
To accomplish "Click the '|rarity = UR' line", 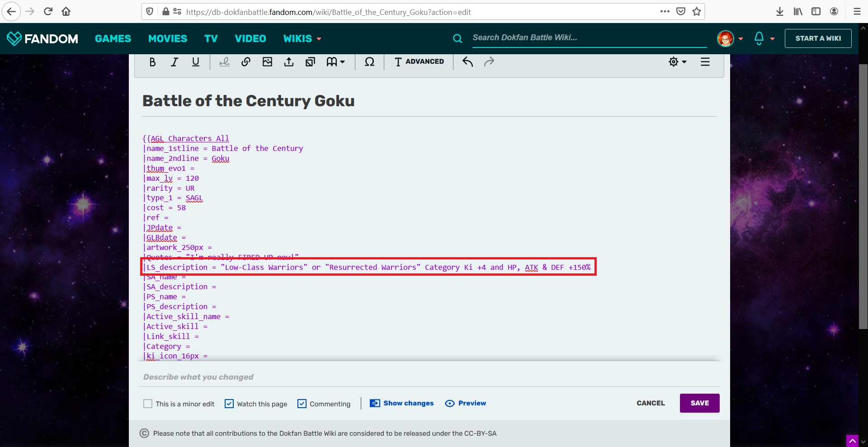I will pos(169,188).
